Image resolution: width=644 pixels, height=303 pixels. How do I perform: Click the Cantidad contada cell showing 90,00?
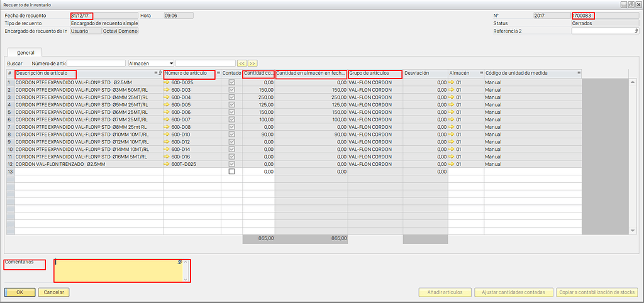258,135
